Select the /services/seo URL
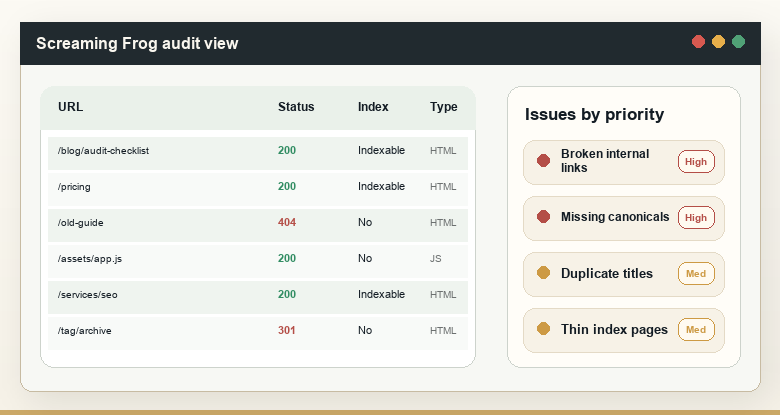The width and height of the screenshot is (780, 415). [x=88, y=295]
